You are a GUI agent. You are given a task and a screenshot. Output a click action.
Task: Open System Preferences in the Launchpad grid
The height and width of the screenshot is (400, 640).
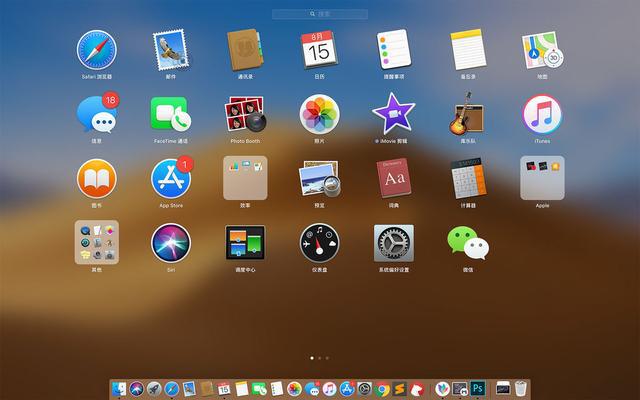[393, 243]
